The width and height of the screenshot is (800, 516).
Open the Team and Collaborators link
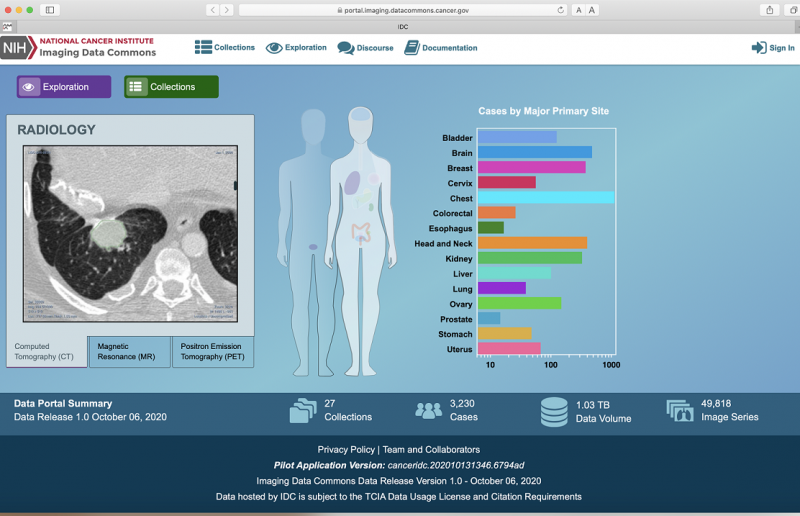tap(431, 450)
